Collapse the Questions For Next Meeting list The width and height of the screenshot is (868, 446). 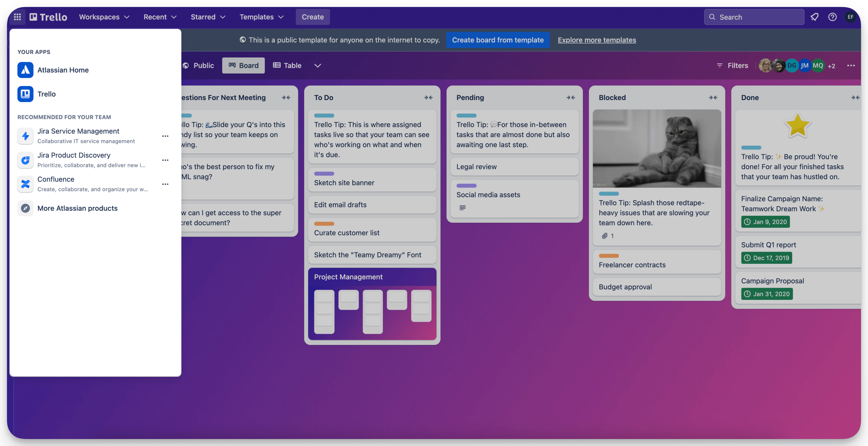(x=286, y=98)
